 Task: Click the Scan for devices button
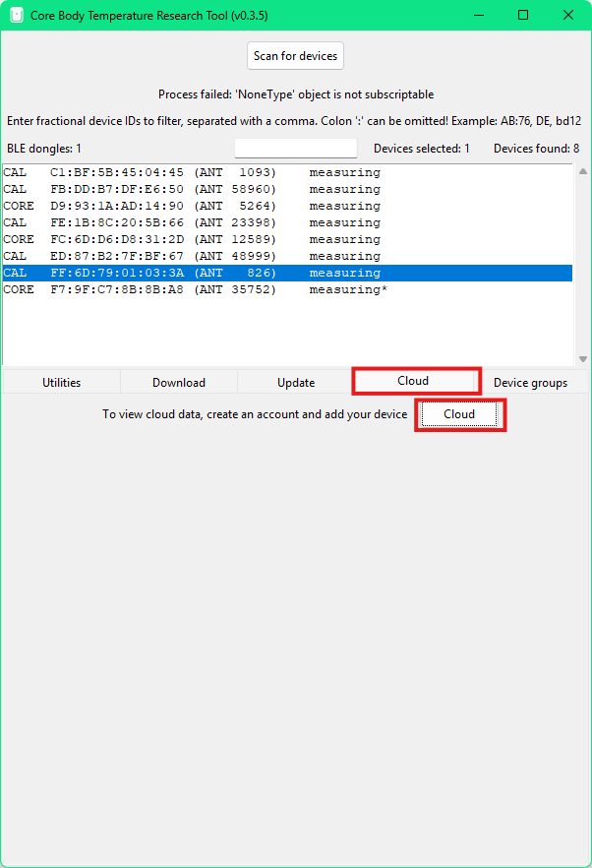(295, 56)
